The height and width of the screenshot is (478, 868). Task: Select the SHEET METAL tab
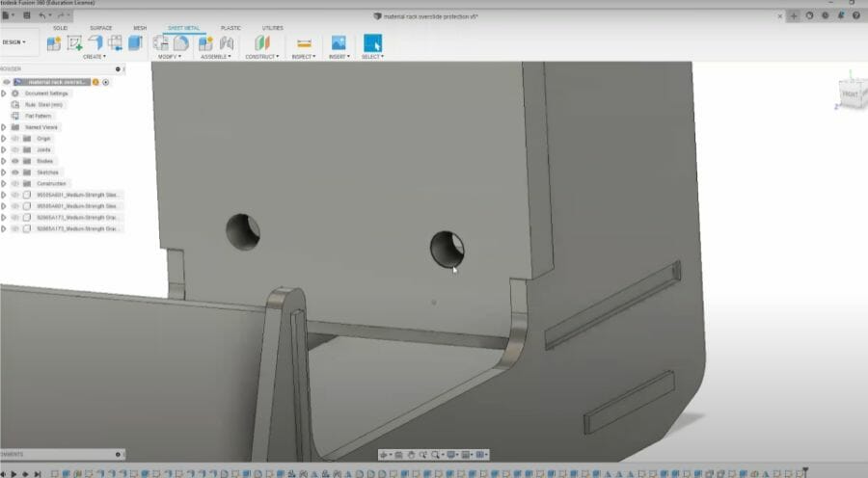pyautogui.click(x=184, y=28)
